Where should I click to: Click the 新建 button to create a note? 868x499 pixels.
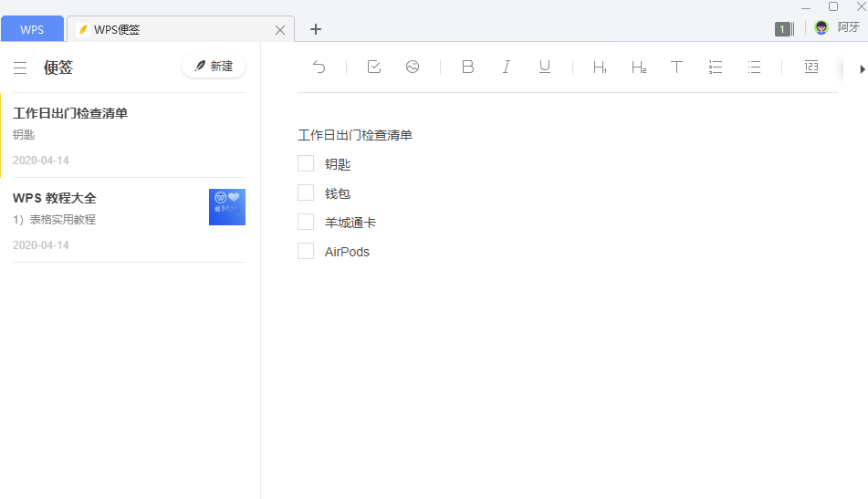click(214, 67)
